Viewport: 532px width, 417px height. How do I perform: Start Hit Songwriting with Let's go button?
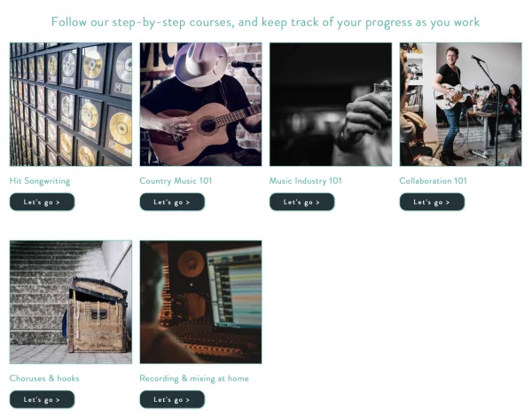42,202
